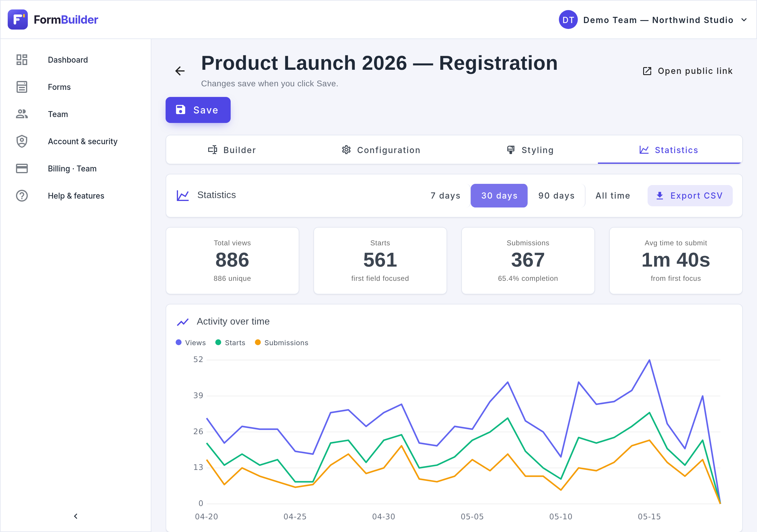Select the 30 days range
The height and width of the screenshot is (532, 757).
[499, 195]
